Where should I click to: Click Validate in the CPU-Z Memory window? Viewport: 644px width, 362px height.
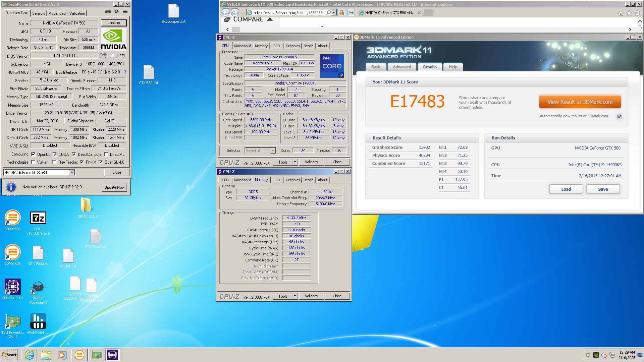tap(311, 296)
